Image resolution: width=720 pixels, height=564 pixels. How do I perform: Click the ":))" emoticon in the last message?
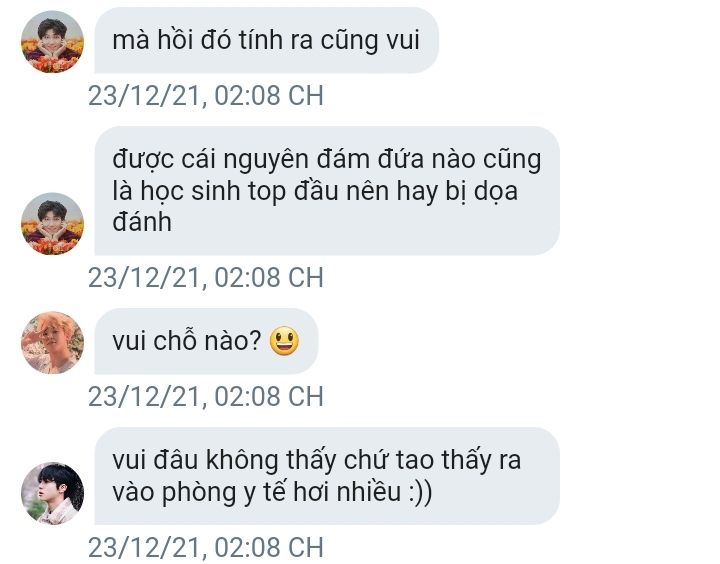click(420, 492)
